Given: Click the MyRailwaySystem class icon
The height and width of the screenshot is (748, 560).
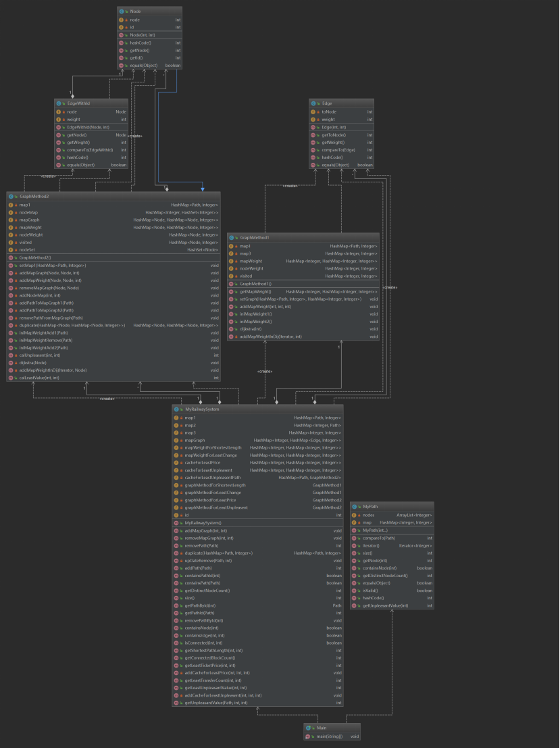Looking at the screenshot, I should 176,409.
